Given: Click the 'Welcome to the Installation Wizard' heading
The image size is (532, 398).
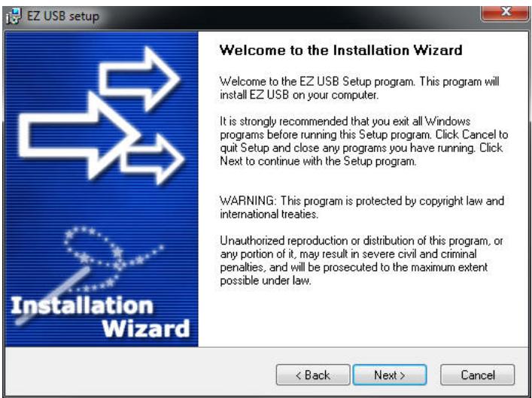Looking at the screenshot, I should click(x=341, y=50).
